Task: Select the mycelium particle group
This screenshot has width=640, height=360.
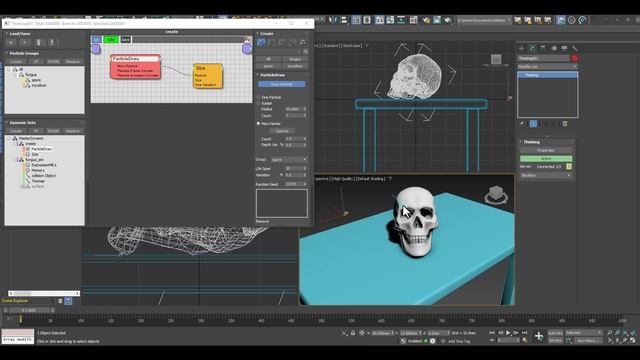Action: pyautogui.click(x=38, y=86)
